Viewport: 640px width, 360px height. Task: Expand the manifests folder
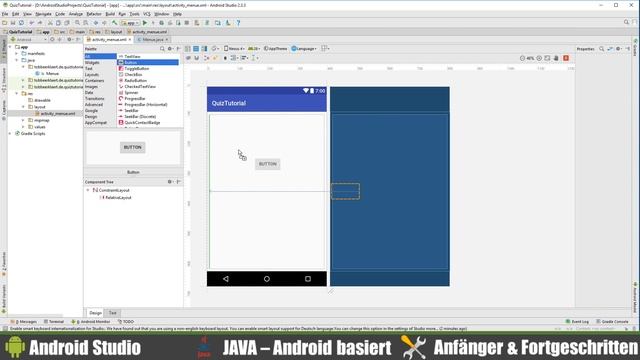pos(17,53)
